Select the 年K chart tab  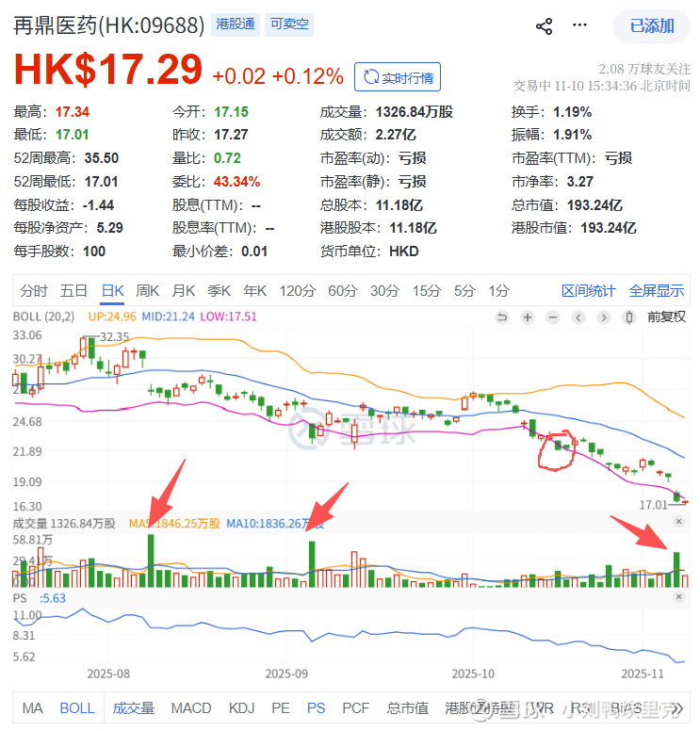(254, 291)
